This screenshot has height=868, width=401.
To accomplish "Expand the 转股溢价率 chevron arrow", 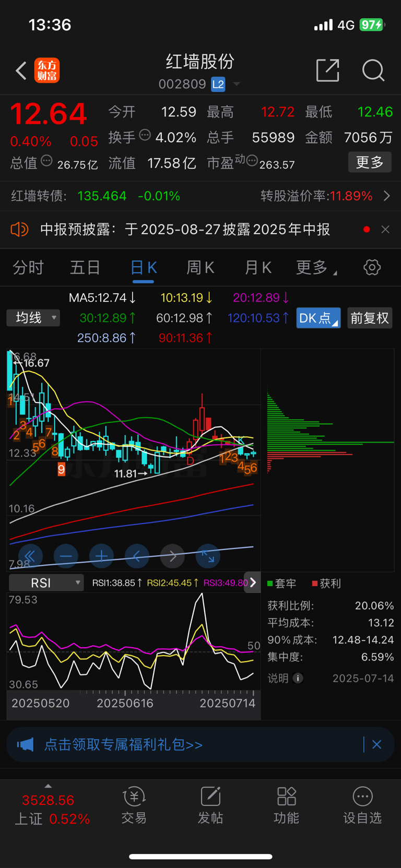I will 387,196.
